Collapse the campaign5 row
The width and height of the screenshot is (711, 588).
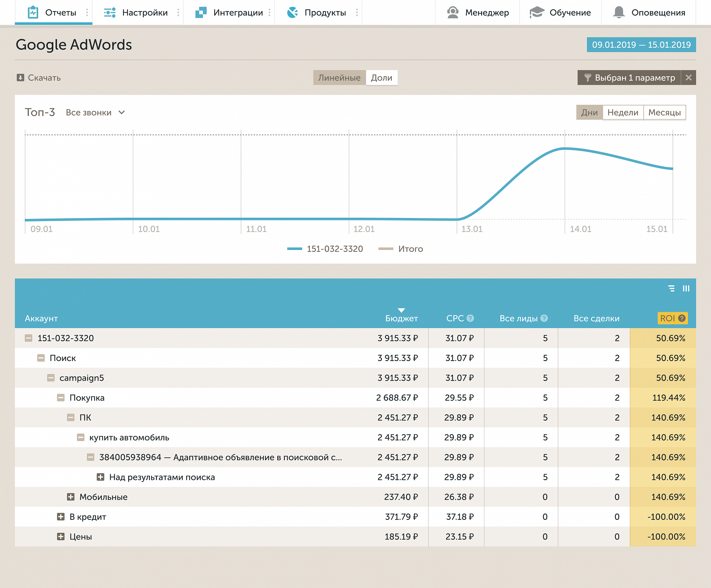tap(51, 378)
